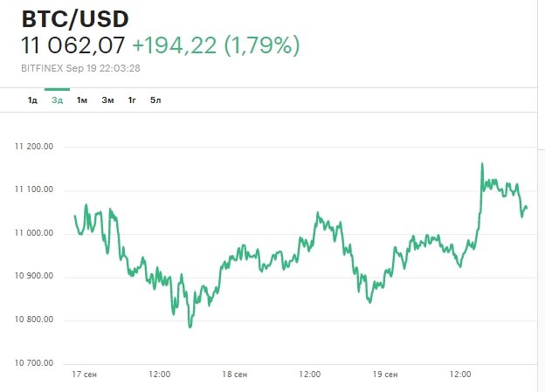
Task: Click the BTC/USD pair title
Action: point(76,20)
